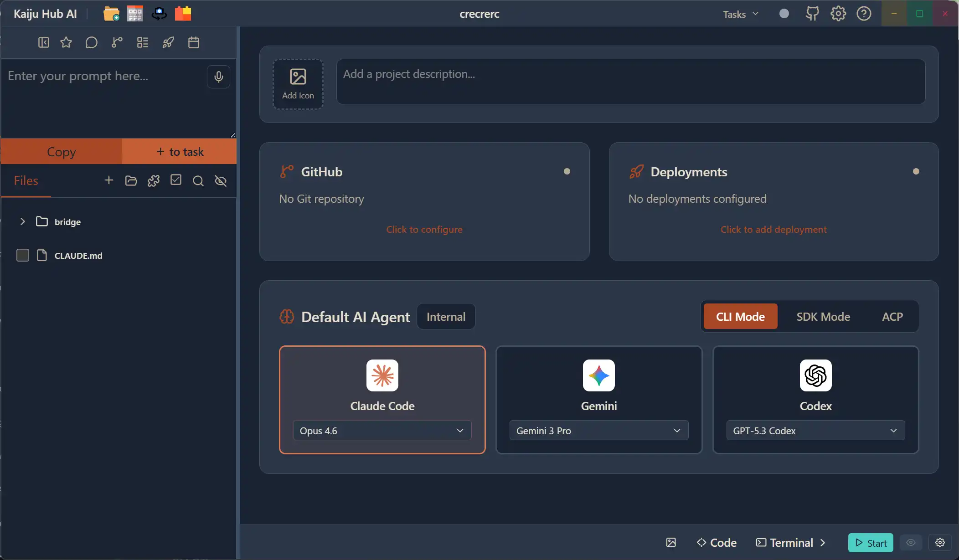This screenshot has width=959, height=560.
Task: Open the GPT-5.3 Codex model dropdown
Action: tap(815, 431)
